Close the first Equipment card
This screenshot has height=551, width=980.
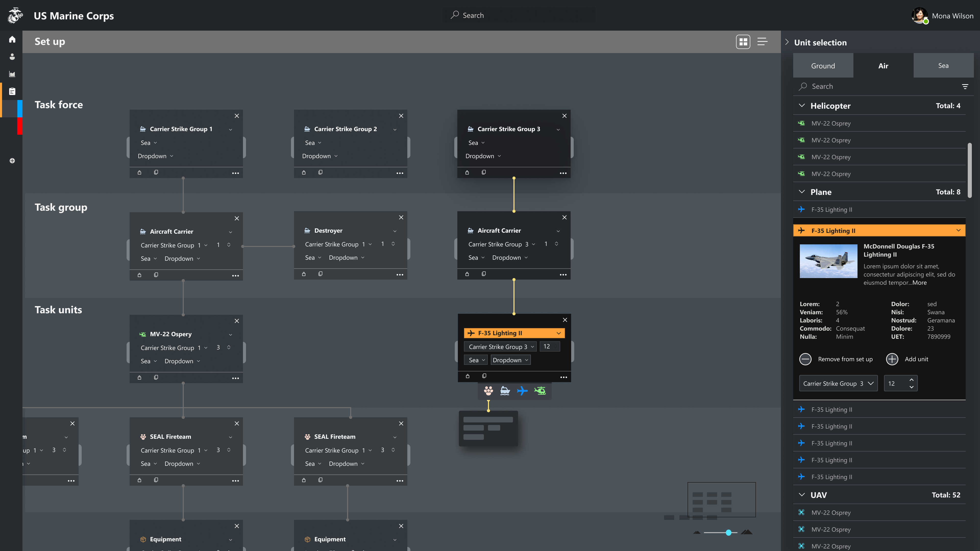[237, 526]
